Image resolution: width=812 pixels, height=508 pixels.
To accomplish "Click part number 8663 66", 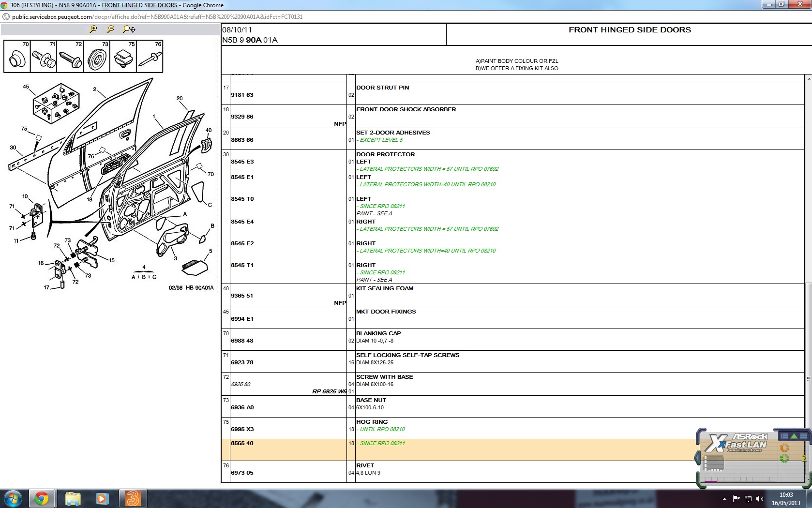I will click(242, 140).
